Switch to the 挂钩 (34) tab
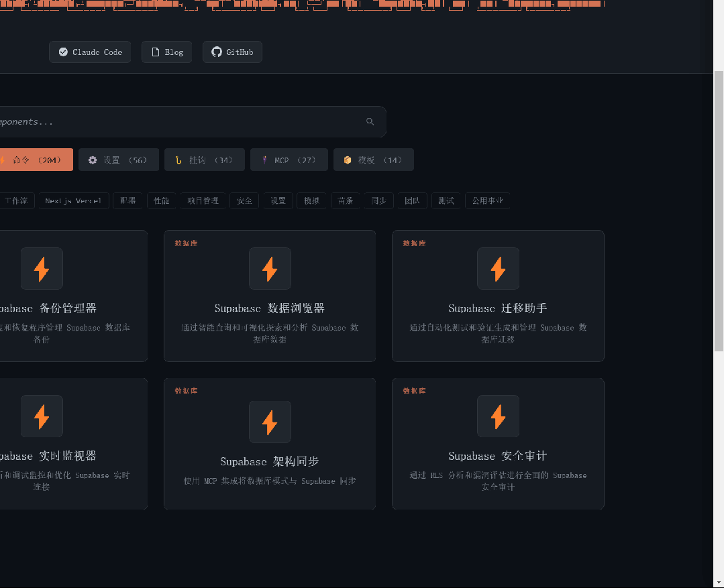The image size is (724, 588). coord(205,160)
